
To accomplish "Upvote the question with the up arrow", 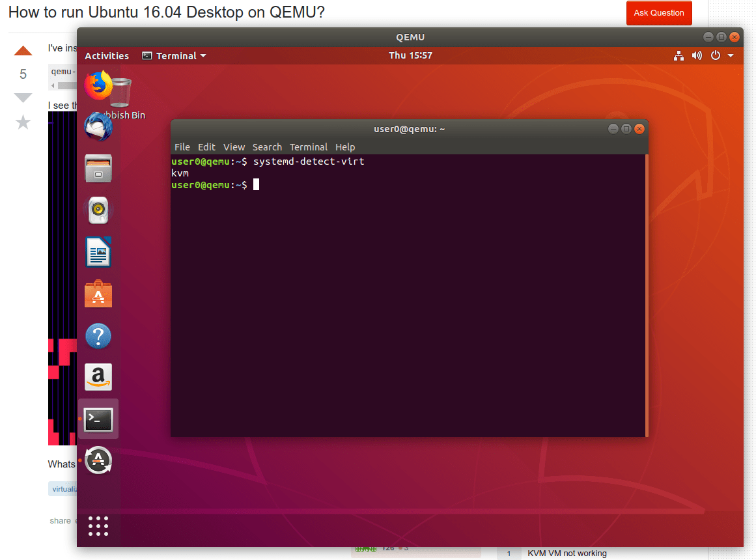I will (x=23, y=50).
